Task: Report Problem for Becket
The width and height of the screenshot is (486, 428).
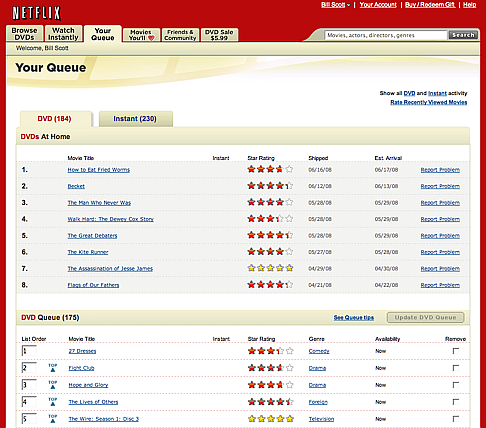Action: pos(440,186)
